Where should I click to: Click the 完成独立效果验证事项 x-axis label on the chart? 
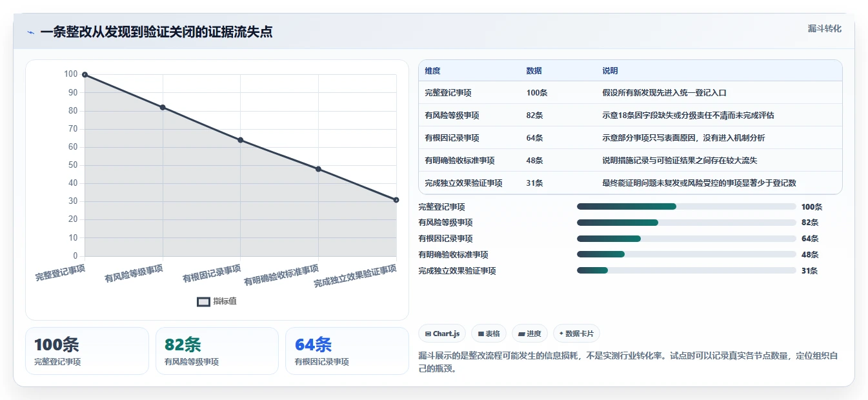coord(355,276)
